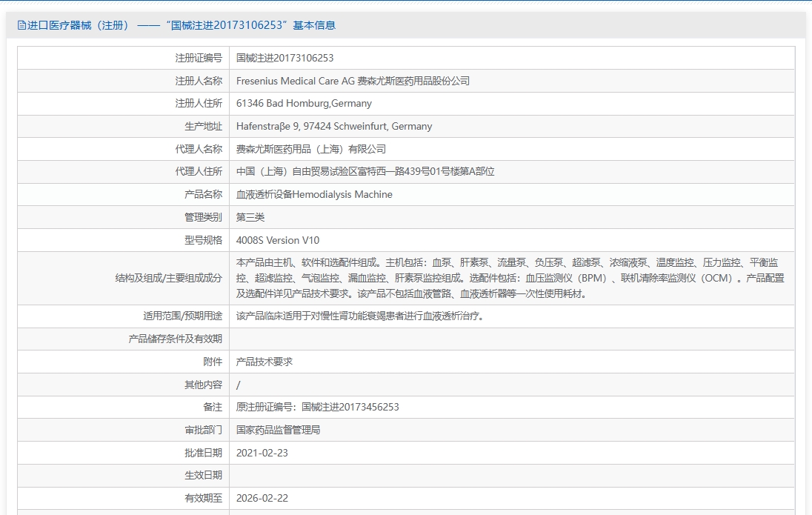Select agent name 费森尤斯医药用品（上海）有限公司
The image size is (812, 515).
[x=310, y=149]
